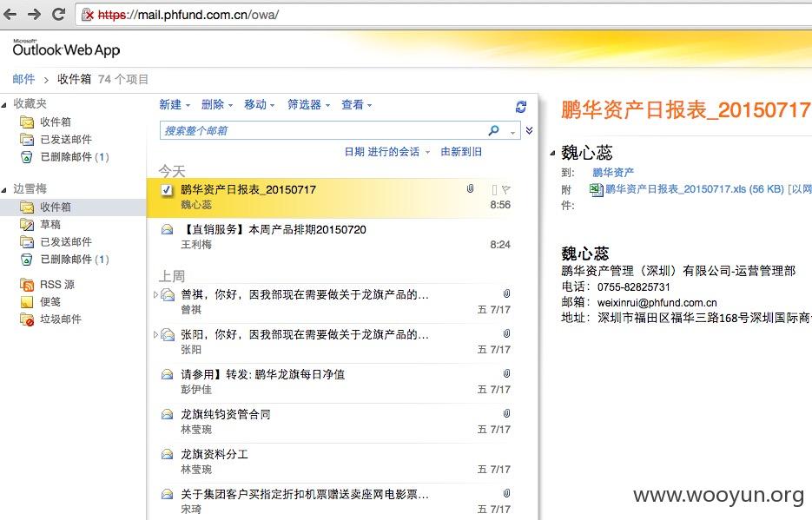Select the 草稿 drafts folder icon
The width and height of the screenshot is (812, 520).
[x=27, y=224]
